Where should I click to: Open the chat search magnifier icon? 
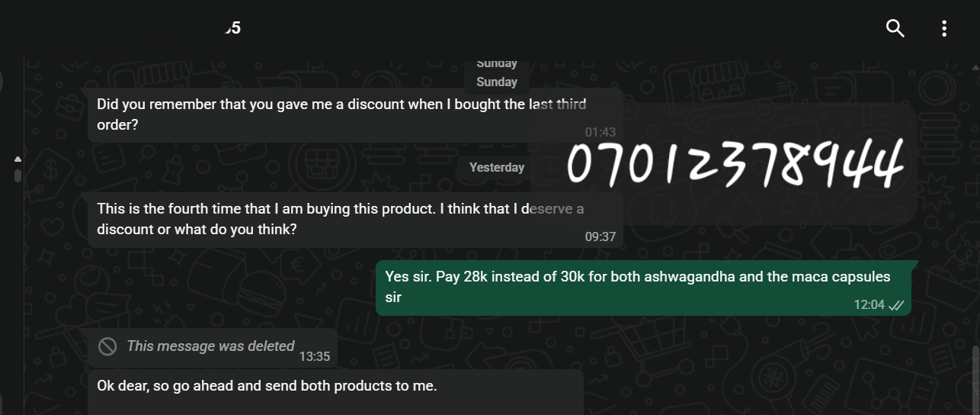coord(895,29)
